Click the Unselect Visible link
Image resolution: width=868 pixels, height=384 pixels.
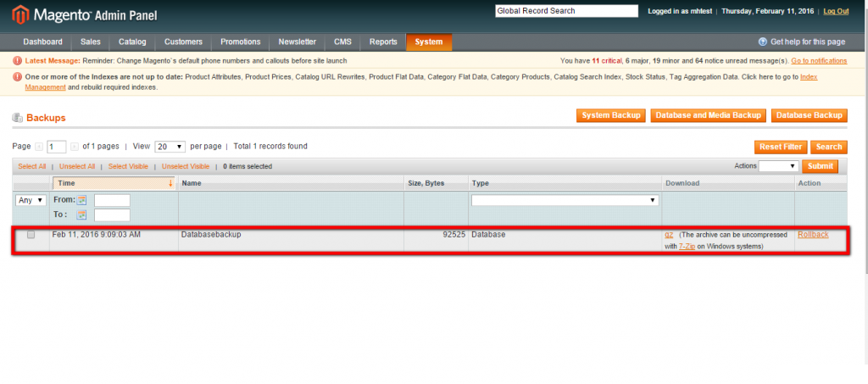[186, 166]
